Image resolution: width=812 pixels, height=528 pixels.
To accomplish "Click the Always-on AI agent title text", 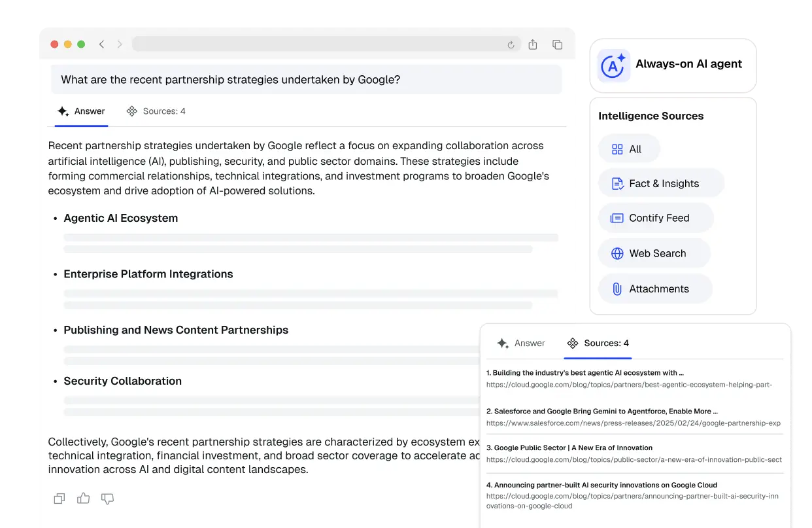I will 689,64.
